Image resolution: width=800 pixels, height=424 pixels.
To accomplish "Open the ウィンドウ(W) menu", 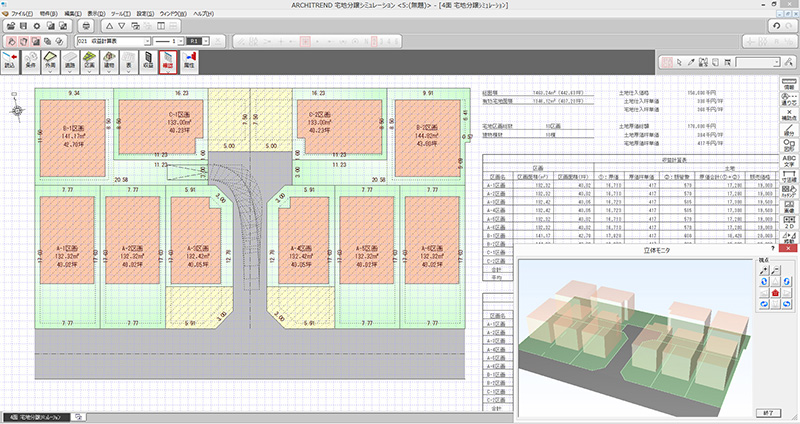I will 172,14.
